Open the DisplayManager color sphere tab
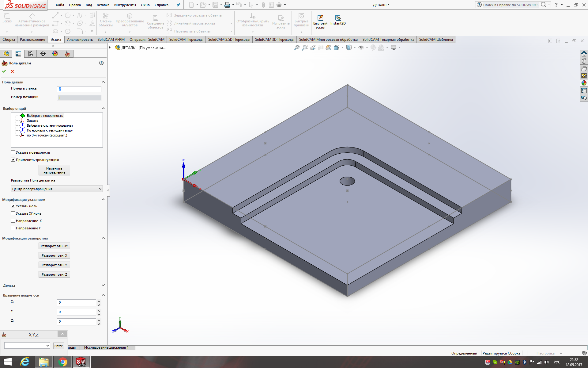 55,54
